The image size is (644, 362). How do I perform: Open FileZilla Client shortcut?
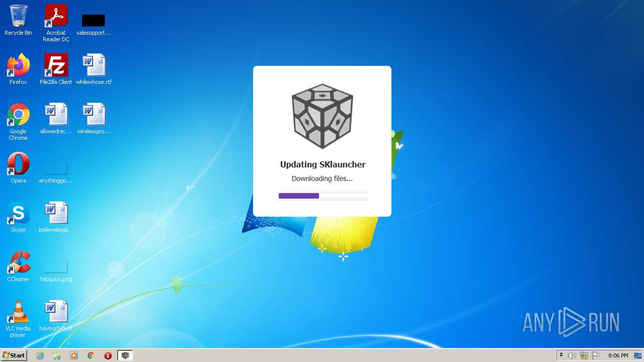pyautogui.click(x=56, y=69)
